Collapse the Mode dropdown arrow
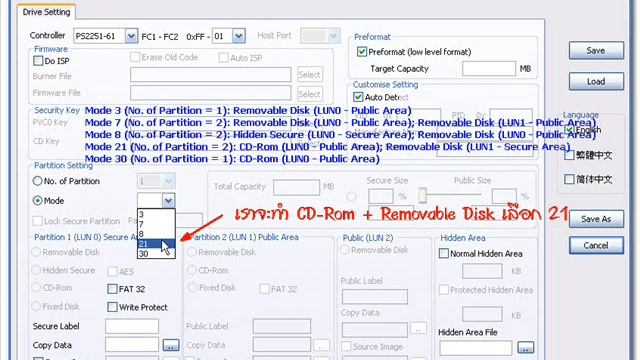This screenshot has width=640, height=360. tap(168, 200)
